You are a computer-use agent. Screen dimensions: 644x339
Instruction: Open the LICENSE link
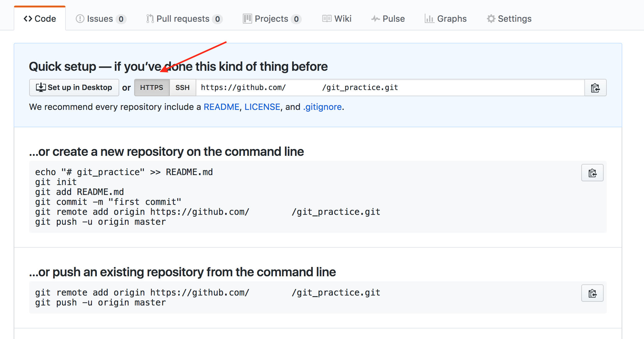(x=262, y=107)
